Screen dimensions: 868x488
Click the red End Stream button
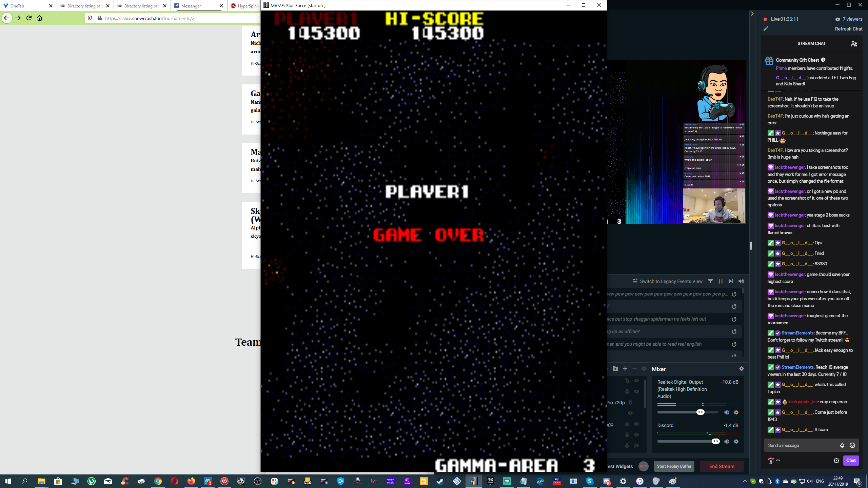[722, 466]
